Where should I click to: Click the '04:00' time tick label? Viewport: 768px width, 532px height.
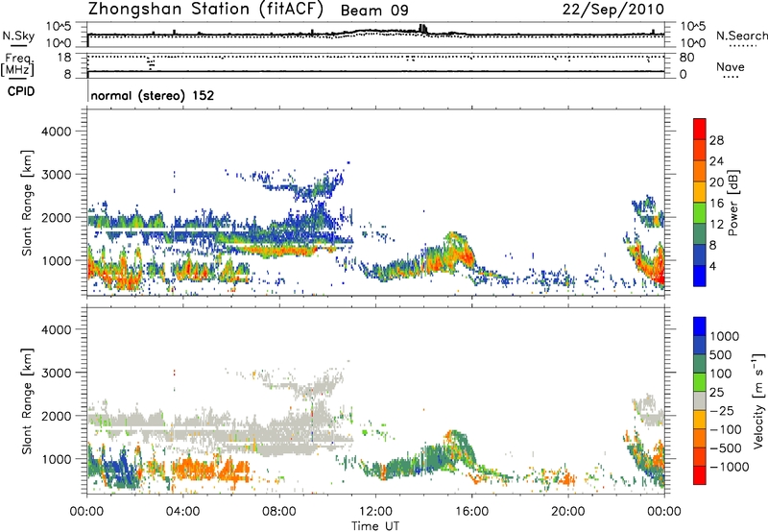click(182, 512)
